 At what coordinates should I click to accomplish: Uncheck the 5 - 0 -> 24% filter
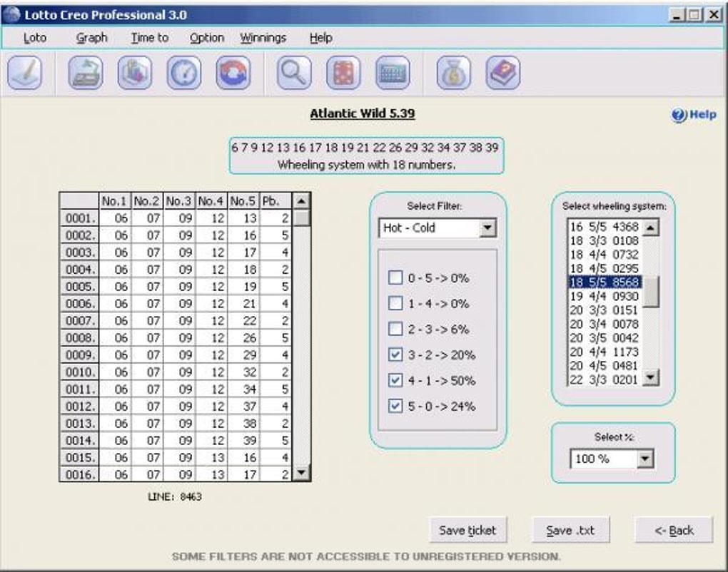coord(395,406)
